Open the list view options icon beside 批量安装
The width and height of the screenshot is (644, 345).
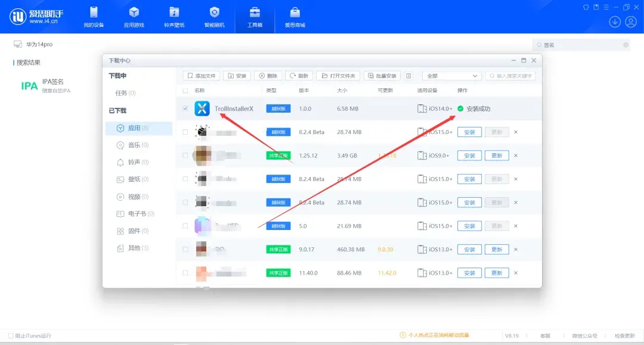(x=408, y=76)
